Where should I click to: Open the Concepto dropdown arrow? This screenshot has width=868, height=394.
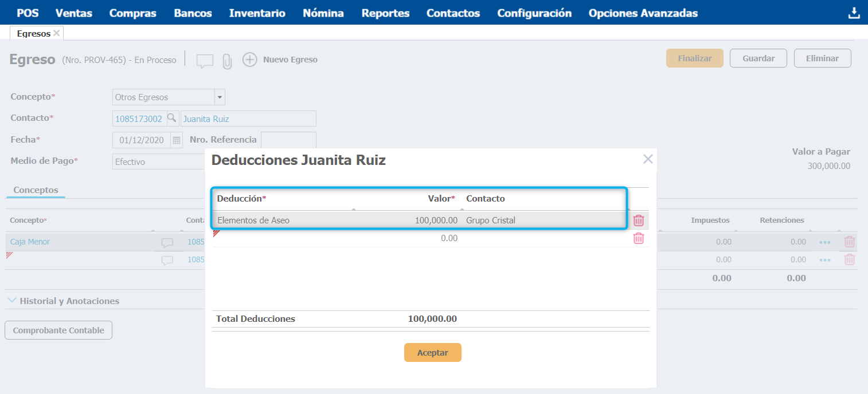point(220,97)
